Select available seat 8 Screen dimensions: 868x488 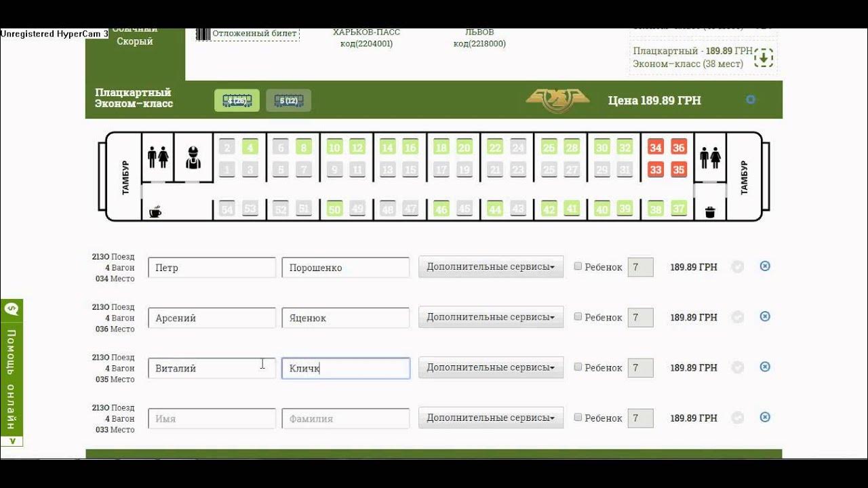click(304, 148)
